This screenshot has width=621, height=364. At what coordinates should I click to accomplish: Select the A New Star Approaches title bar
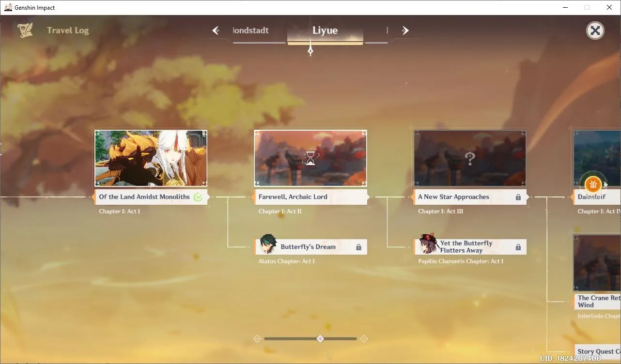point(470,197)
